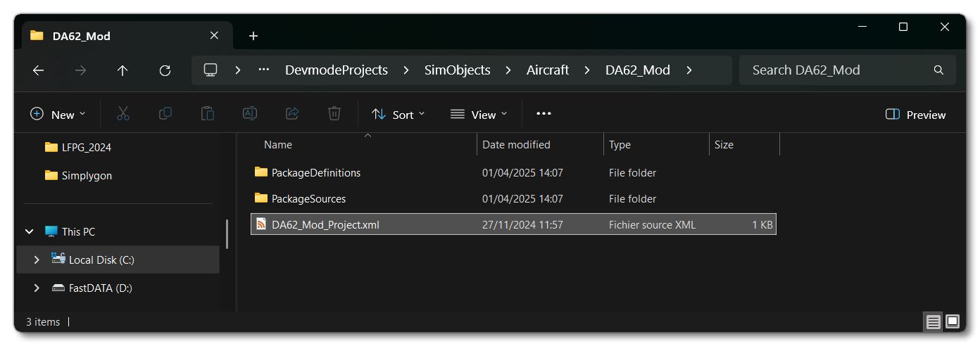Click the forward navigation arrow
This screenshot has height=346, width=980.
click(80, 70)
